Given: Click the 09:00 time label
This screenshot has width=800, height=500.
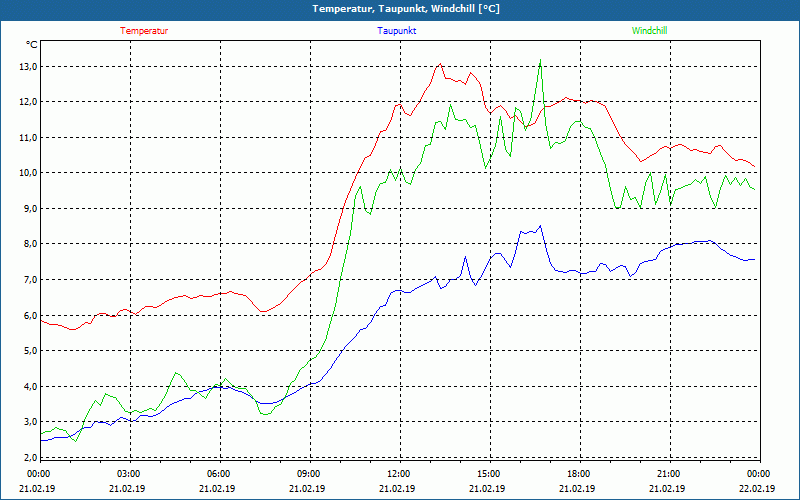Looking at the screenshot, I should coord(309,474).
